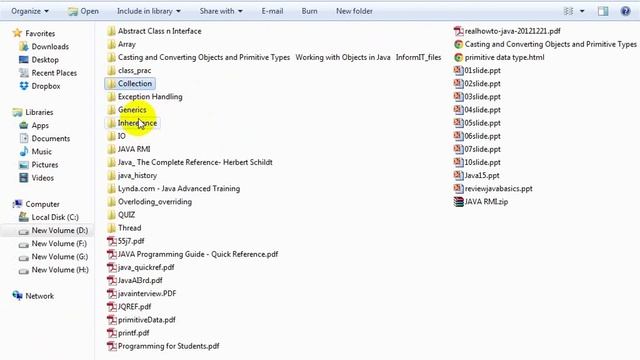640x360 pixels.
Task: Select JAVA Programming Guide - Quick Reference.pdf
Action: (193, 254)
